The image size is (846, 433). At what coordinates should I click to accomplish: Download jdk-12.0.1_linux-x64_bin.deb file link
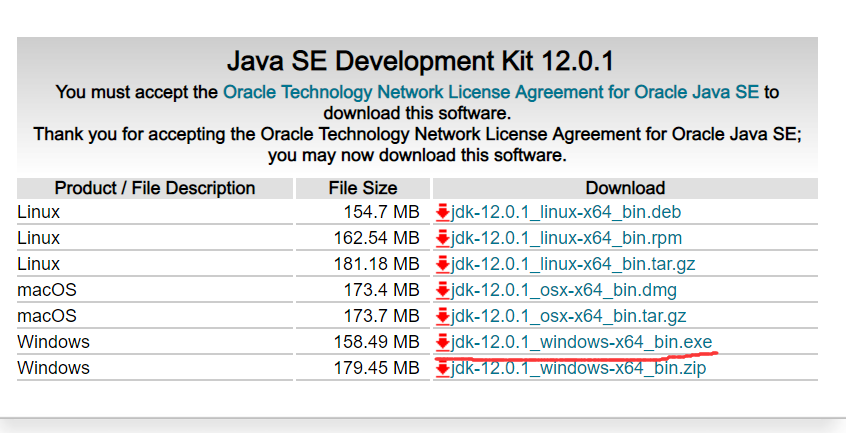pyautogui.click(x=567, y=212)
